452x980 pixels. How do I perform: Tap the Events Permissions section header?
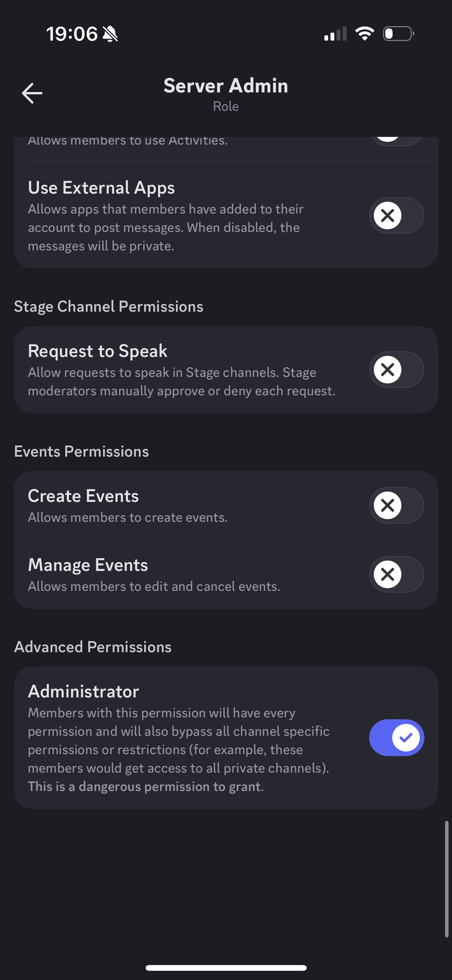pyautogui.click(x=82, y=452)
